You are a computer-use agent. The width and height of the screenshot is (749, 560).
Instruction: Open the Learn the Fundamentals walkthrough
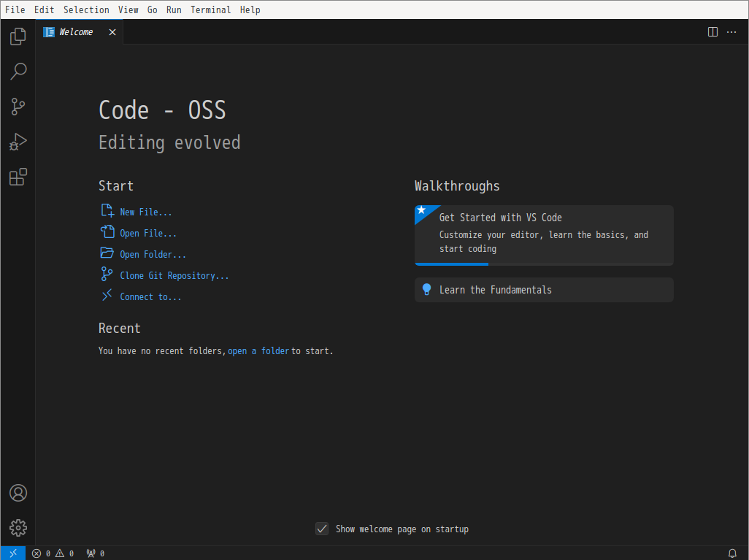coord(544,290)
